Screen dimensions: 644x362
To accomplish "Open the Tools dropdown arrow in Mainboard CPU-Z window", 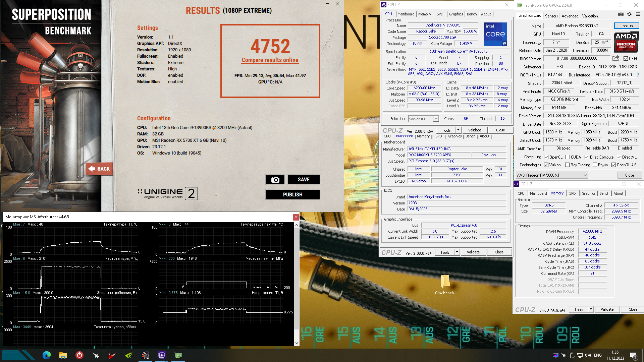I will coord(457,252).
